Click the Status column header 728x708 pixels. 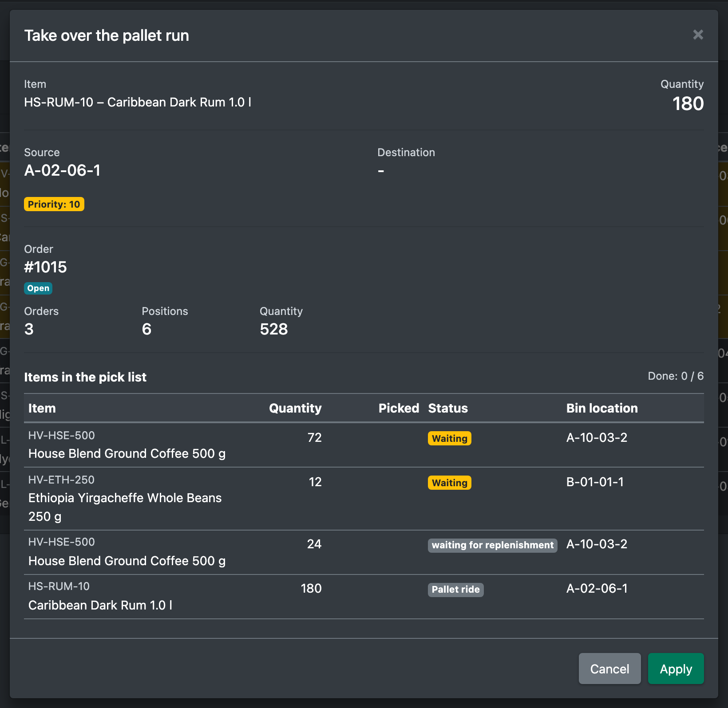[x=448, y=408]
